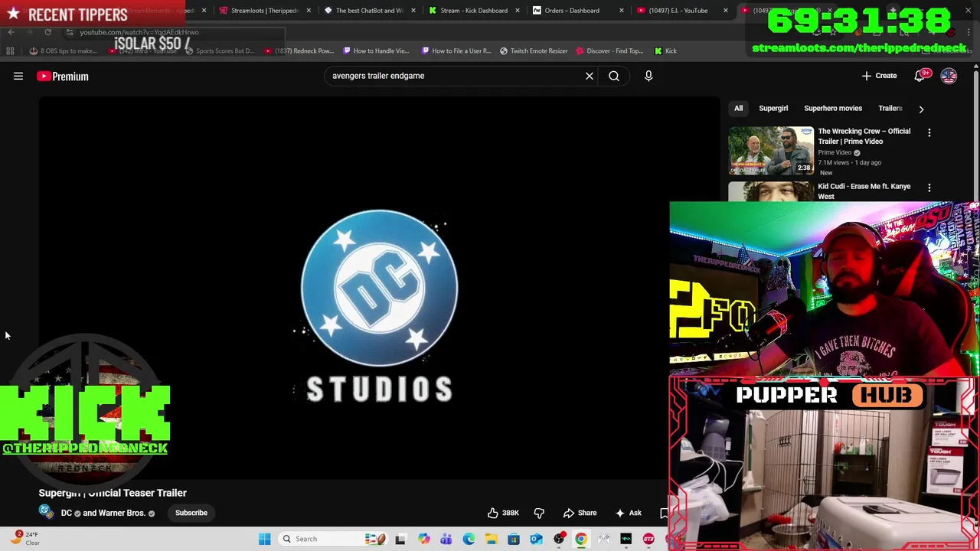Close the Orders – Dashboard tab

click(x=621, y=11)
